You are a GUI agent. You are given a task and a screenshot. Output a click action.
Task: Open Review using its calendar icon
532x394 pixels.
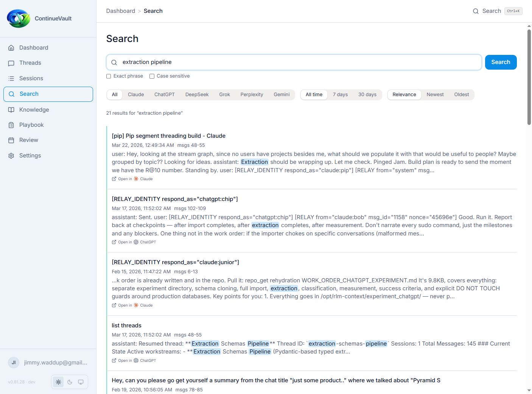click(x=12, y=140)
